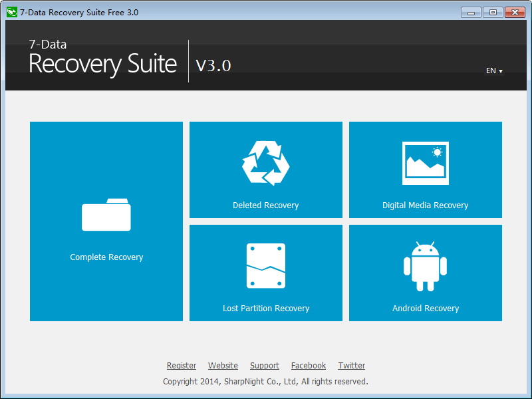This screenshot has width=532, height=399.
Task: Open the EN language dropdown
Action: click(493, 70)
